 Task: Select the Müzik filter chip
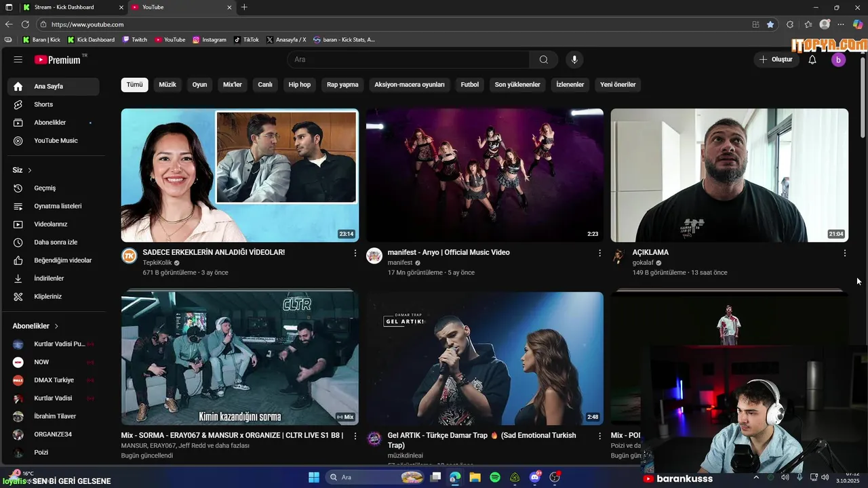pos(167,85)
